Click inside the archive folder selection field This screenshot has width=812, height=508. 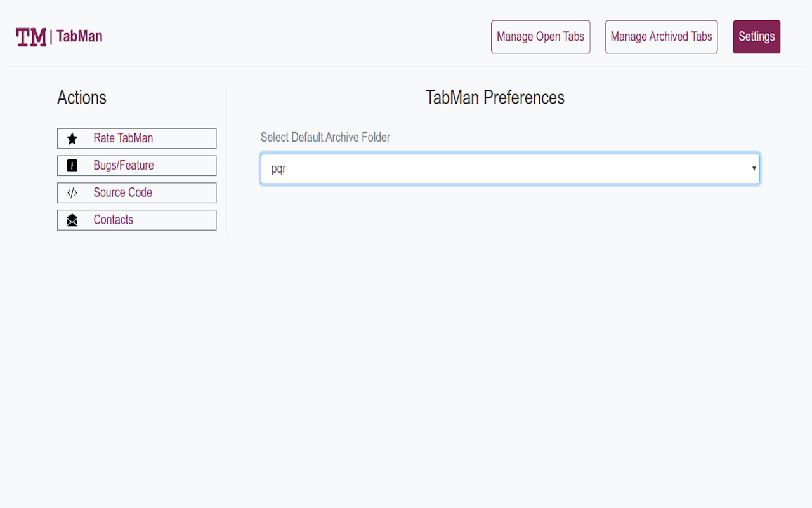[444, 168]
